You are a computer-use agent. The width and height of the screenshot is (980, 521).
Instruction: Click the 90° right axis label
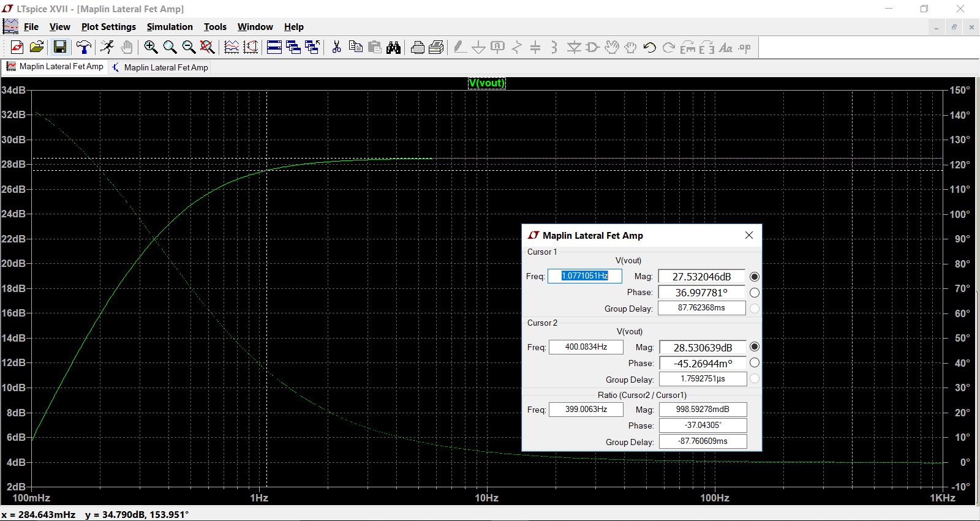(x=962, y=239)
